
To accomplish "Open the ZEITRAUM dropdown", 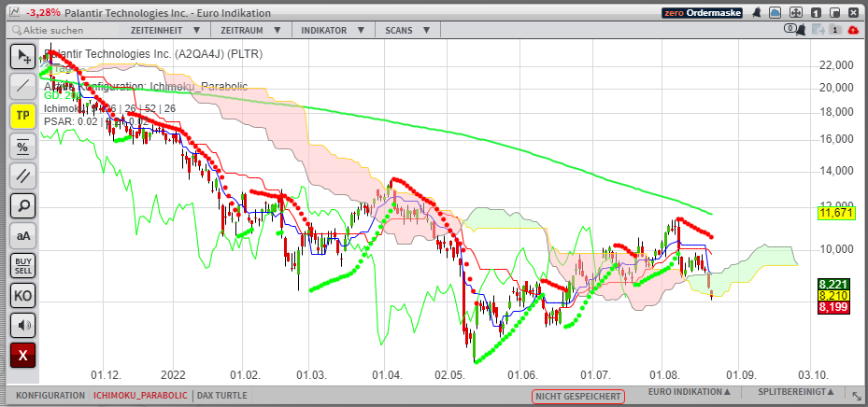I will pyautogui.click(x=250, y=31).
